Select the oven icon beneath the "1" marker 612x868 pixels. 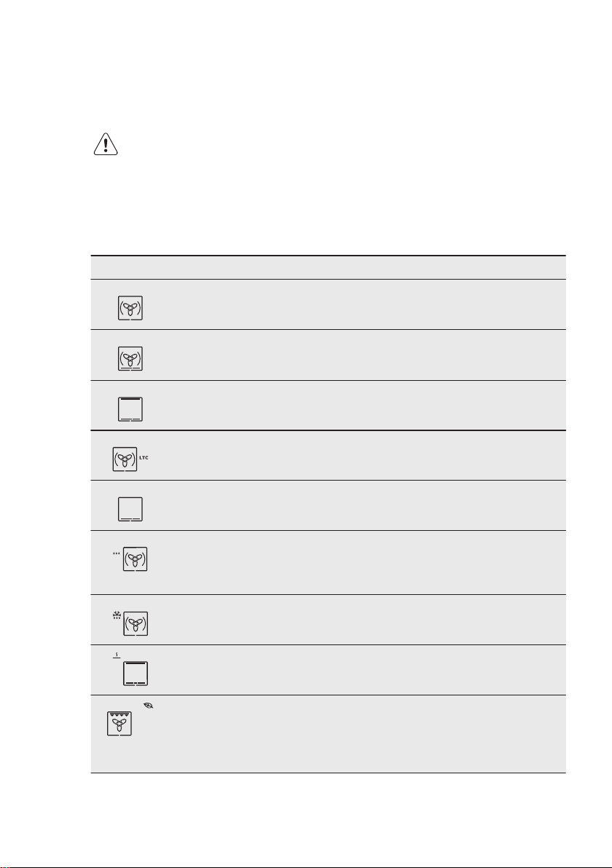click(135, 674)
